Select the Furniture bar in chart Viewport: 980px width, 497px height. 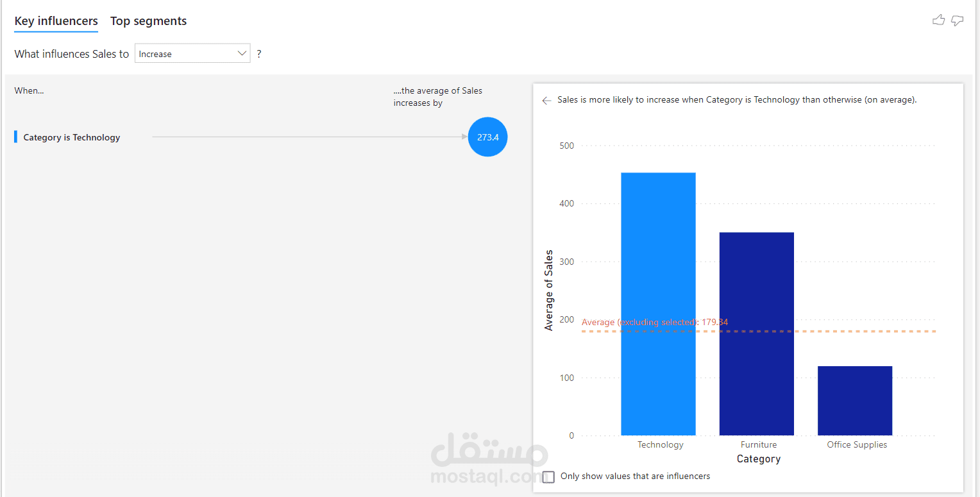pyautogui.click(x=757, y=333)
